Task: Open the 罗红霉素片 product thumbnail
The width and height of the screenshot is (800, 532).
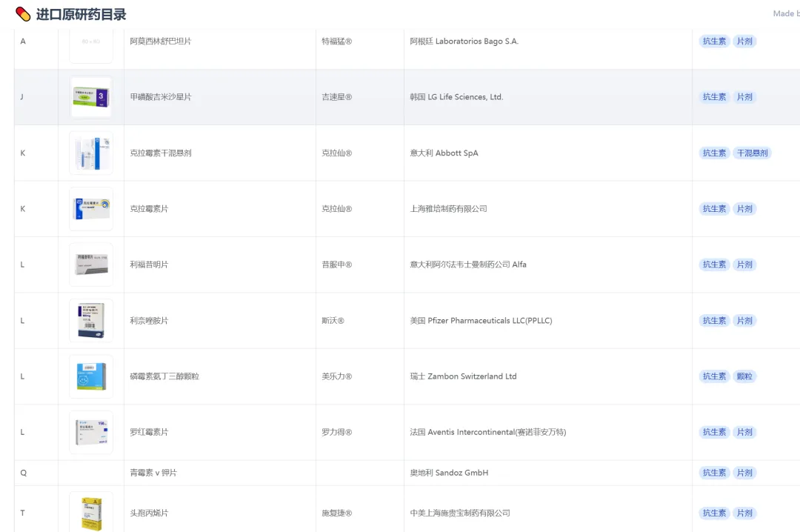Action: pos(91,432)
